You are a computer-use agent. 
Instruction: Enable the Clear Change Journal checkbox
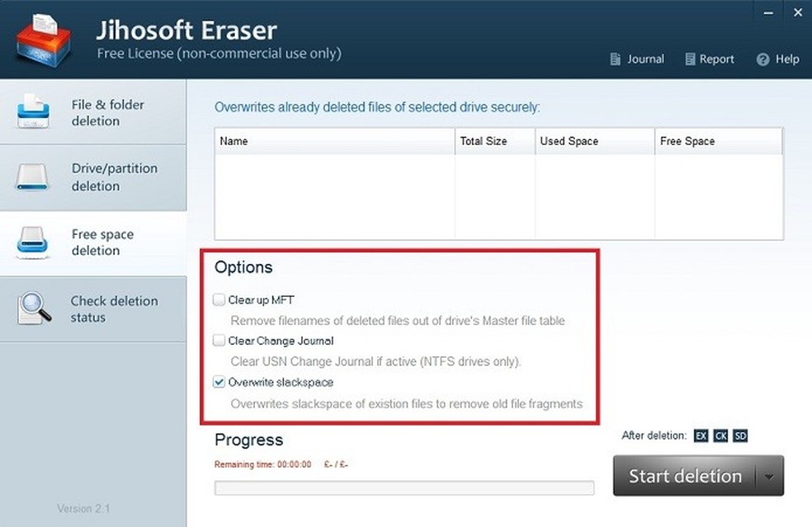[x=219, y=341]
